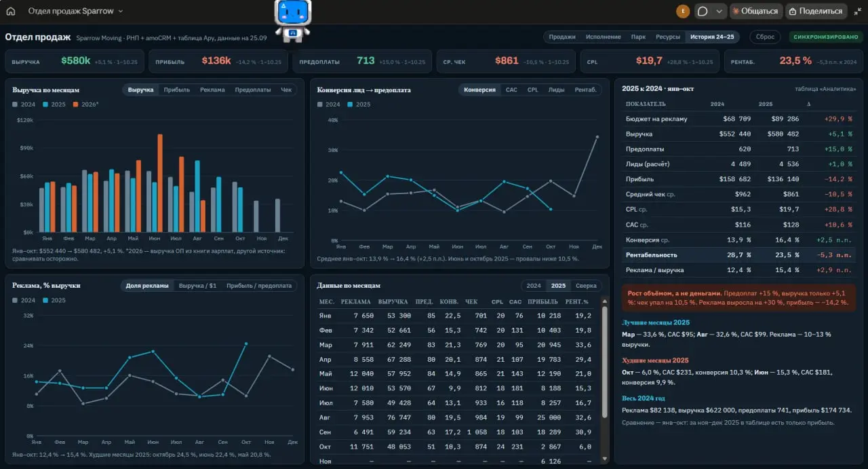Click the ВЫРУЧКА $580k KPI card
This screenshot has height=469, width=868.
[74, 61]
